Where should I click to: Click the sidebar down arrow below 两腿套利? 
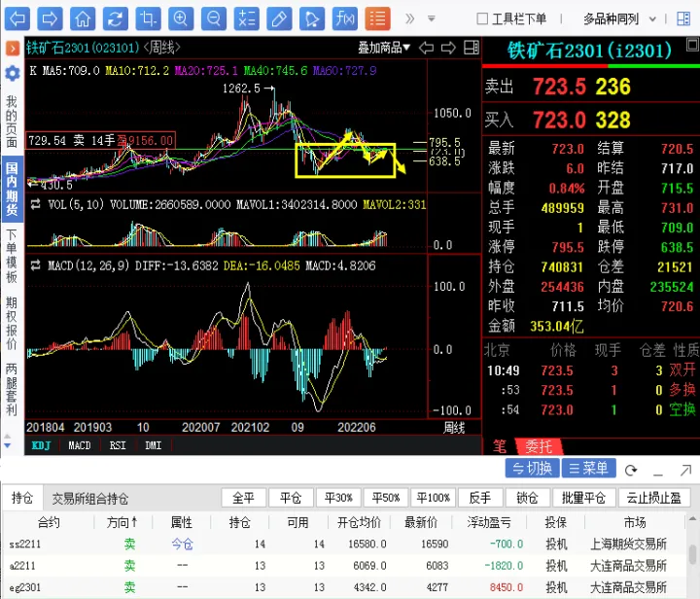pos(7,445)
